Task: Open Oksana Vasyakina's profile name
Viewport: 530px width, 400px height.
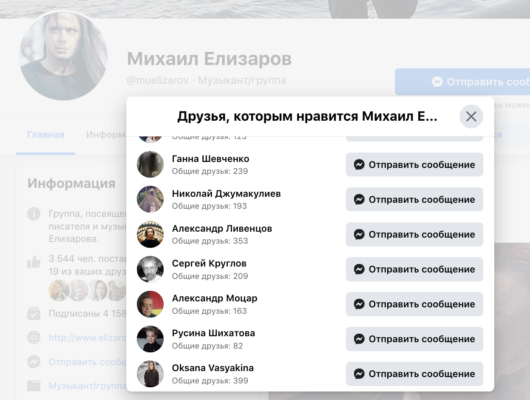Action: (213, 368)
